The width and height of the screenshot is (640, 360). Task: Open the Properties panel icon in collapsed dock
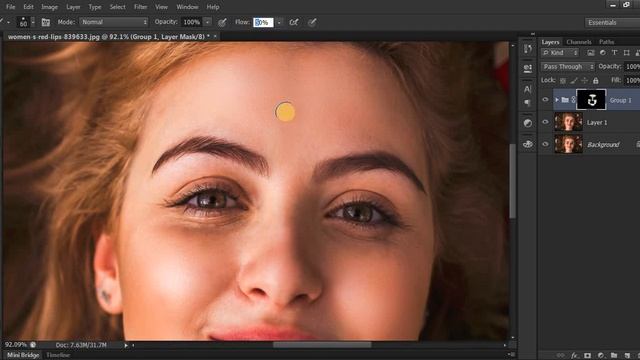tap(528, 68)
